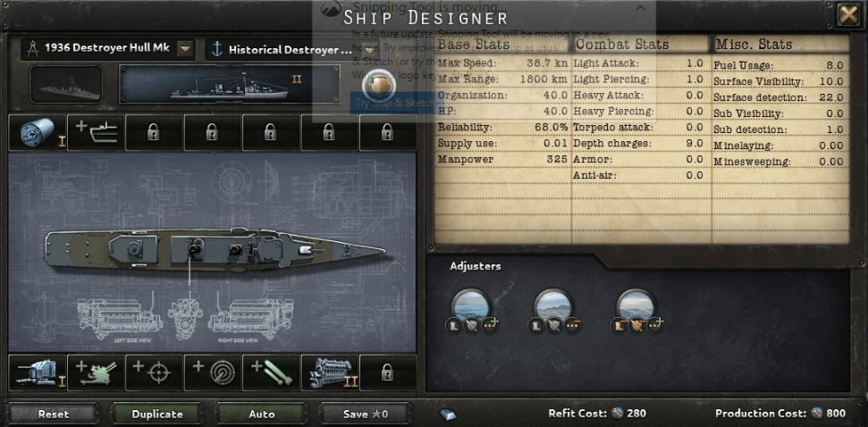Open the 1936 Destroyer Hull dropdown arrow

click(x=186, y=48)
